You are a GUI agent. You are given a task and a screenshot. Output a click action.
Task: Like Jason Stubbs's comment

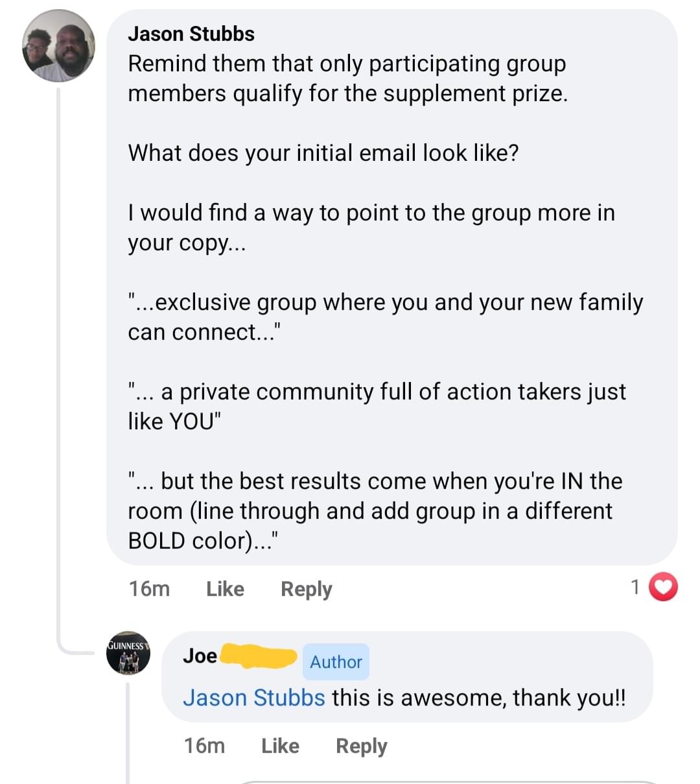[225, 589]
